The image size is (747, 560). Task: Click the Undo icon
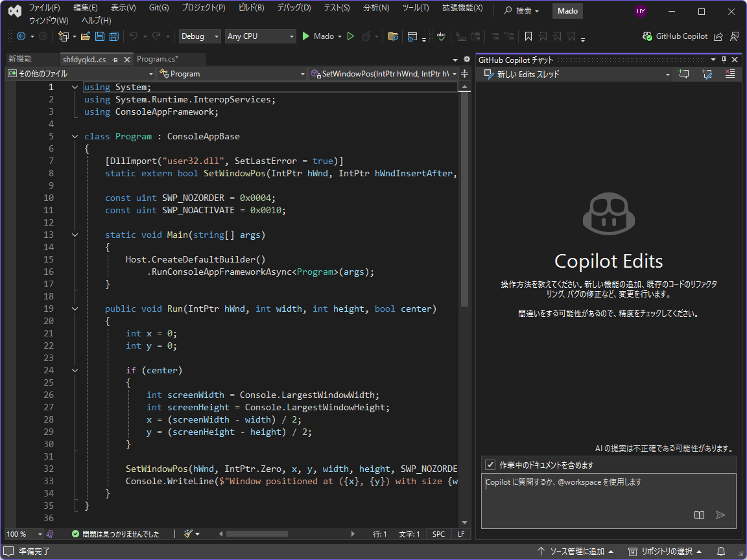135,36
